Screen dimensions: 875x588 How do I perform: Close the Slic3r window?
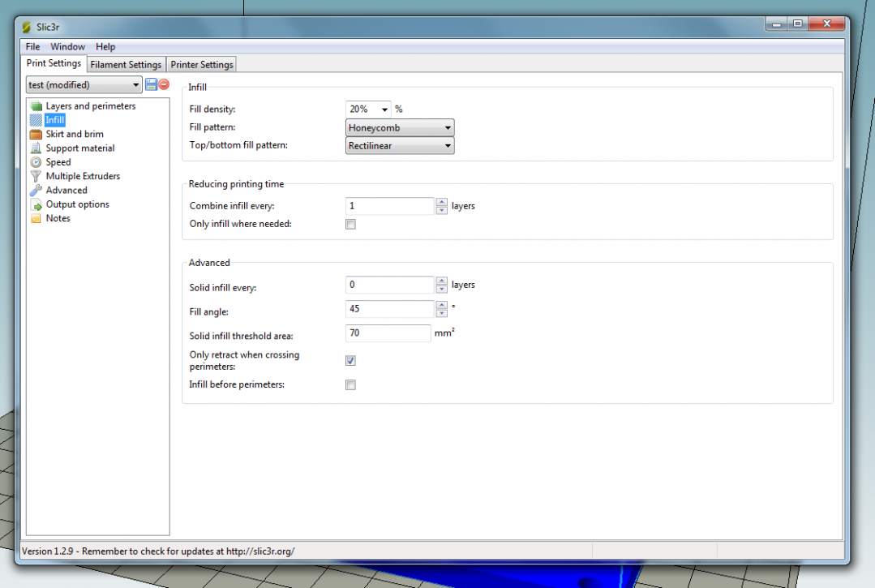pyautogui.click(x=826, y=24)
